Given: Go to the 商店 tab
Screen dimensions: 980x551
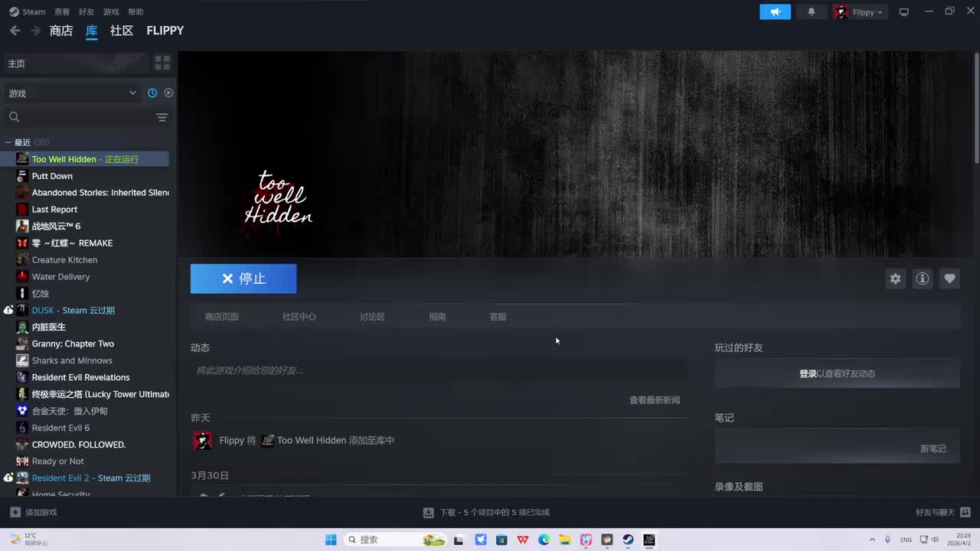Looking at the screenshot, I should 61,31.
